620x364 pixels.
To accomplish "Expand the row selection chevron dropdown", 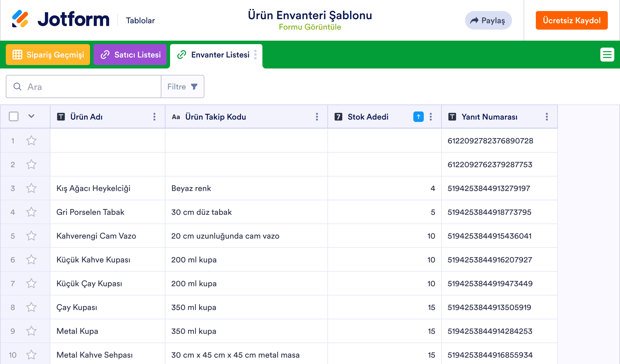I will [x=31, y=116].
